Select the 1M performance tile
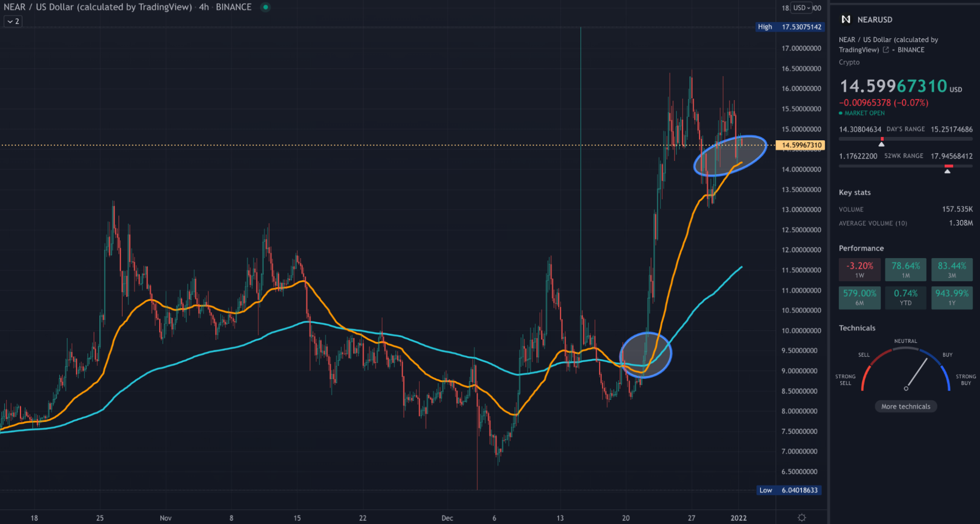Screen dimensions: 980x524 [905, 269]
